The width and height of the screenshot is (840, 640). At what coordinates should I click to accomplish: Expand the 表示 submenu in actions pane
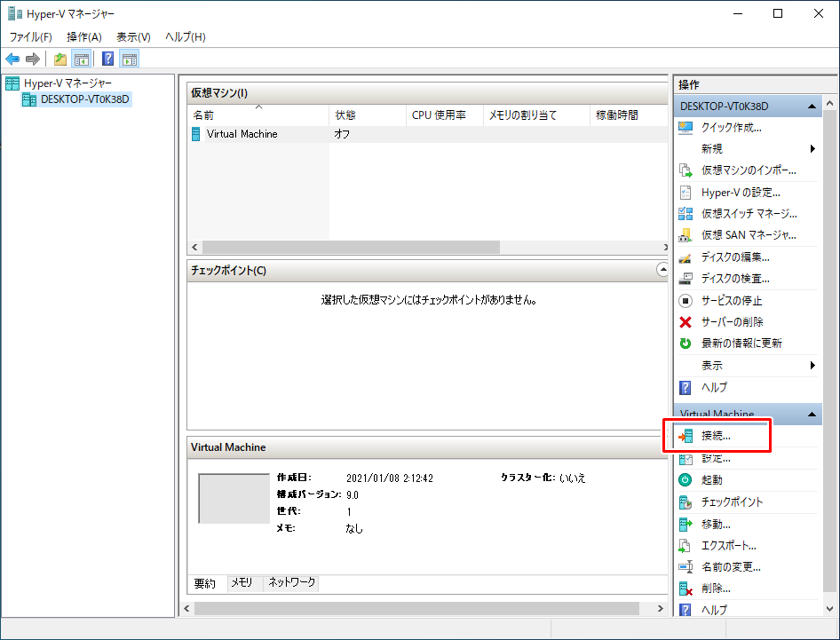pos(812,366)
